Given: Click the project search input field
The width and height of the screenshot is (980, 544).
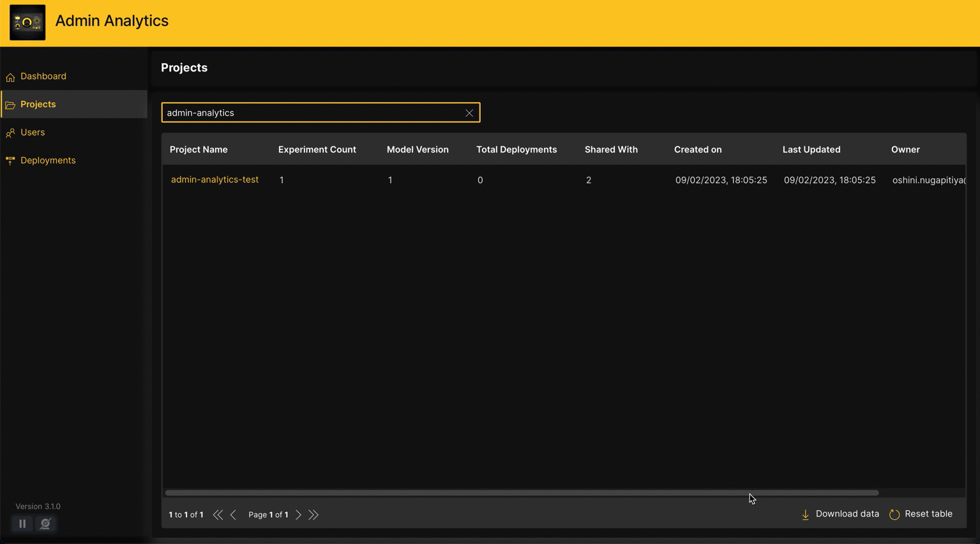Looking at the screenshot, I should point(313,113).
